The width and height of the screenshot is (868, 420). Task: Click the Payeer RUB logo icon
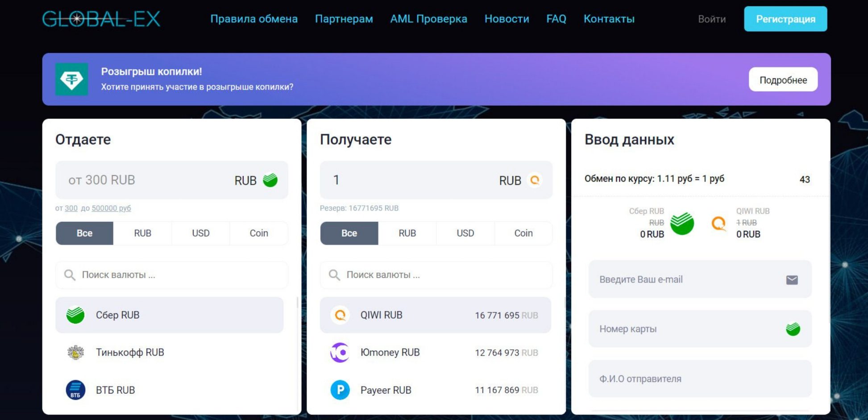340,390
